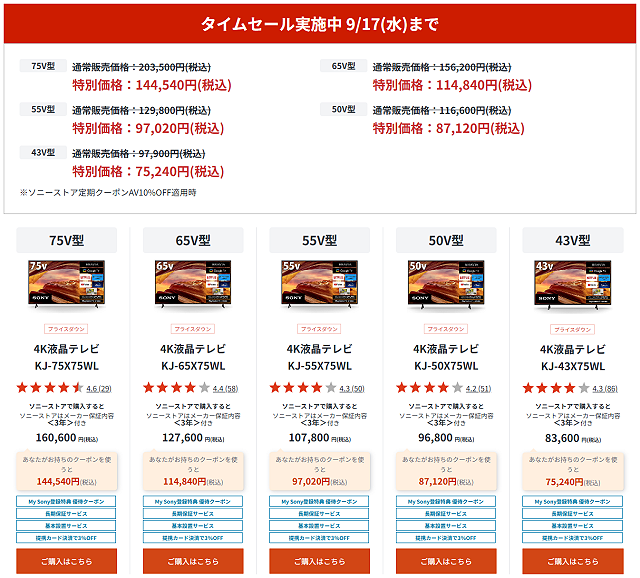This screenshot has height=578, width=640.
Task: Open the 4.6 (29) reviews for KJ-75X75WL
Action: [x=99, y=389]
